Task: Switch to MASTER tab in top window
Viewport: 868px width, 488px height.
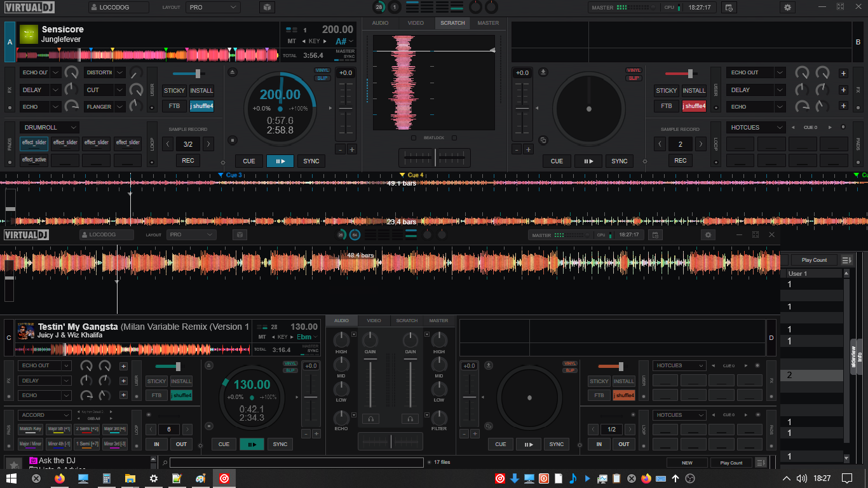Action: [488, 23]
